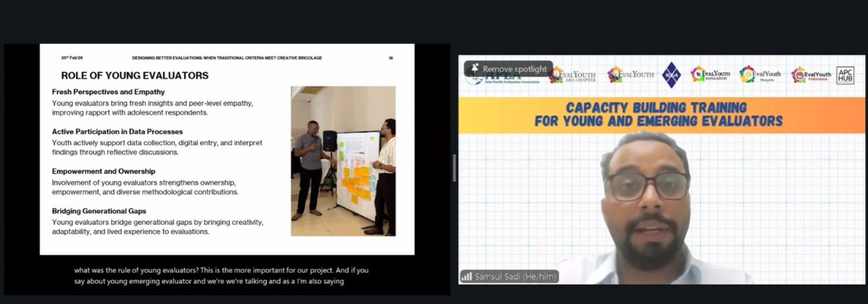Click the EvalYouth Mongolia logo
This screenshot has height=304, width=868.
(x=761, y=74)
